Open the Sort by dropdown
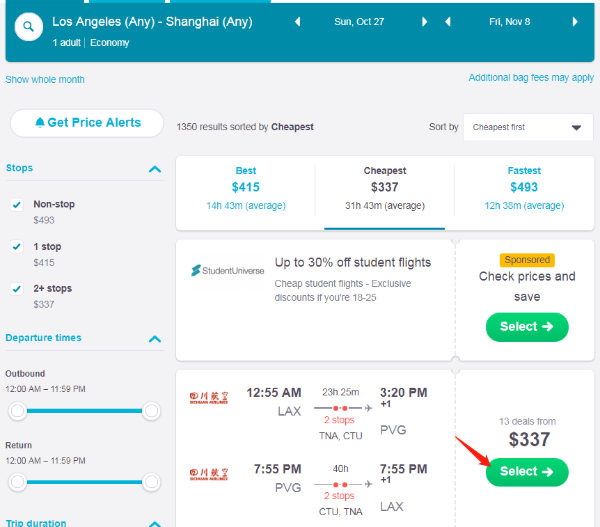Viewport: 600px width, 527px height. 527,127
